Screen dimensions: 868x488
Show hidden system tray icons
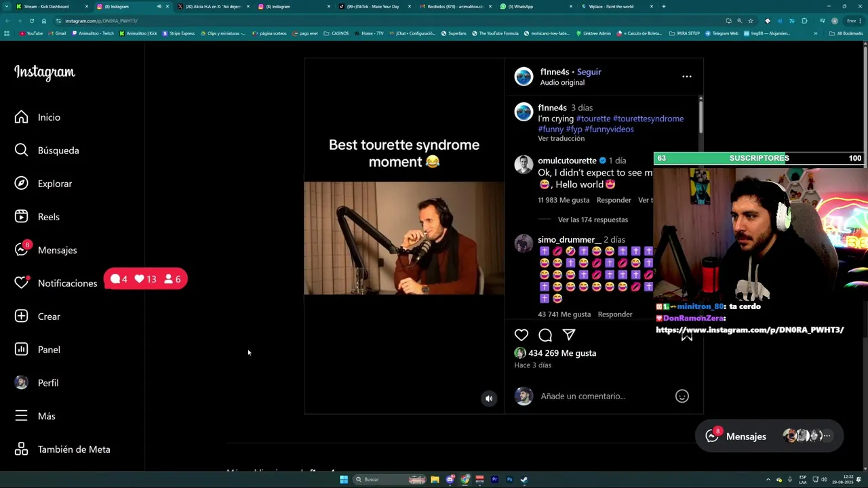(769, 480)
